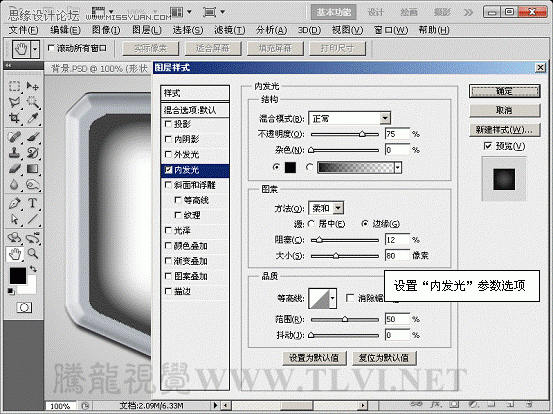Select the Crop tool

[x=14, y=118]
